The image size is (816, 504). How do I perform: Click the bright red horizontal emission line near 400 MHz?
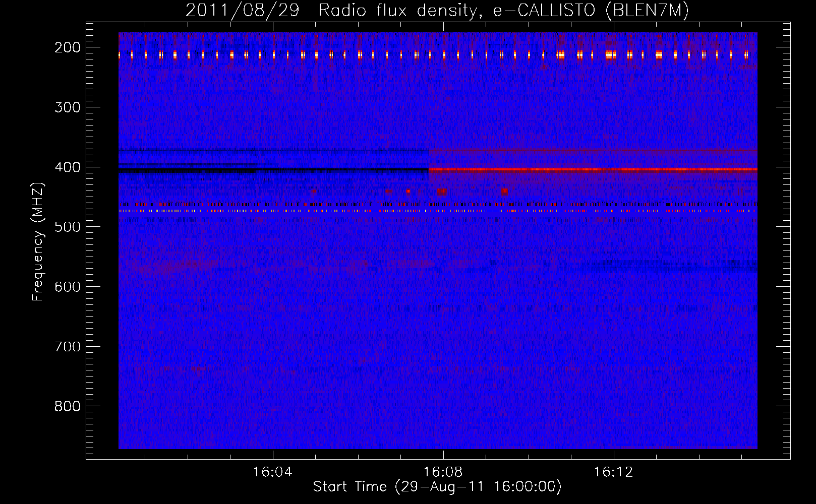(x=593, y=169)
